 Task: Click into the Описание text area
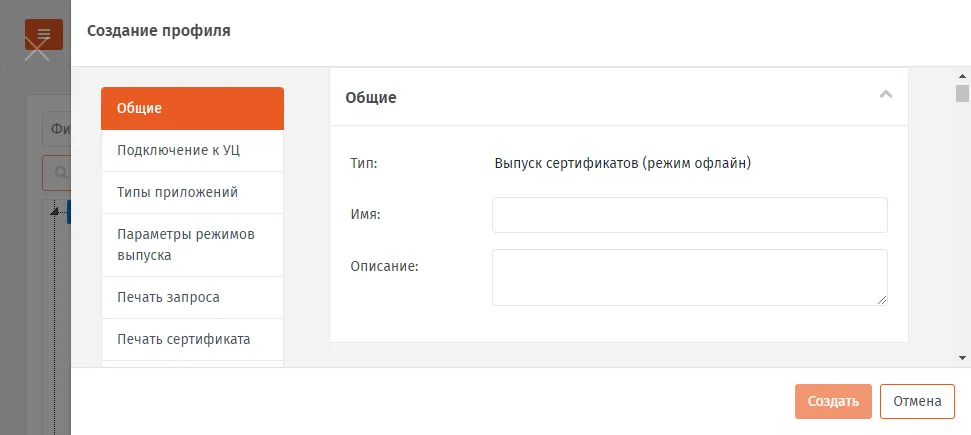pyautogui.click(x=690, y=278)
